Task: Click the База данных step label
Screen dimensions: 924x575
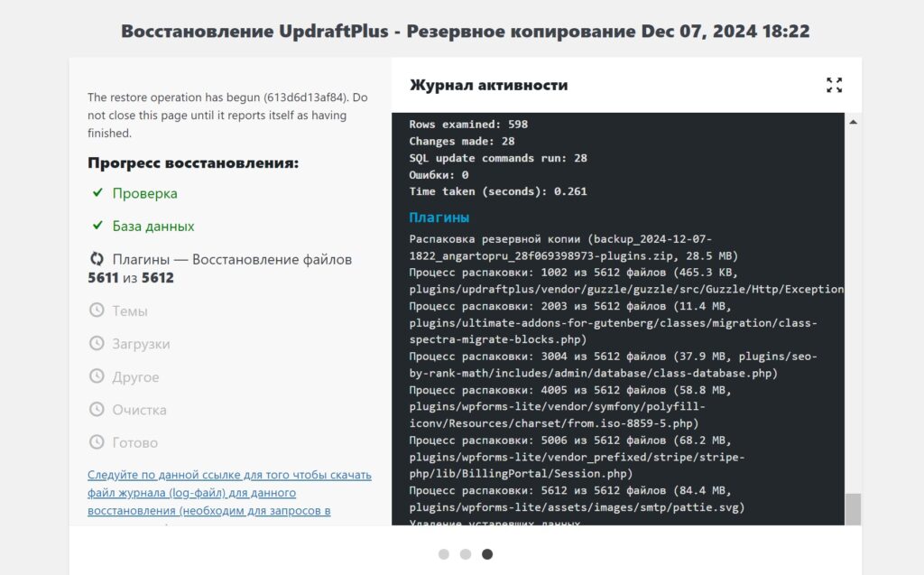Action: [x=153, y=227]
